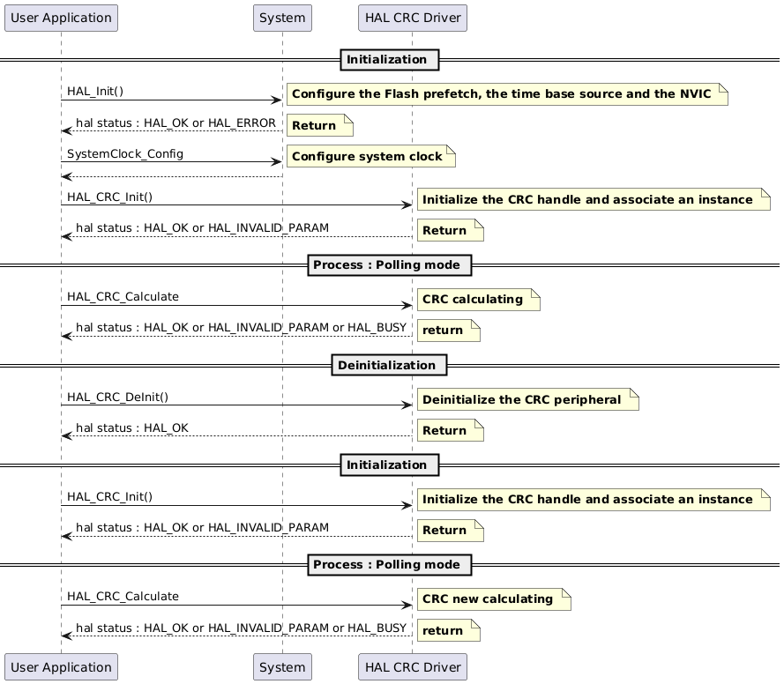Select the CRC new calculating note
The width and height of the screenshot is (784, 684).
[493, 599]
